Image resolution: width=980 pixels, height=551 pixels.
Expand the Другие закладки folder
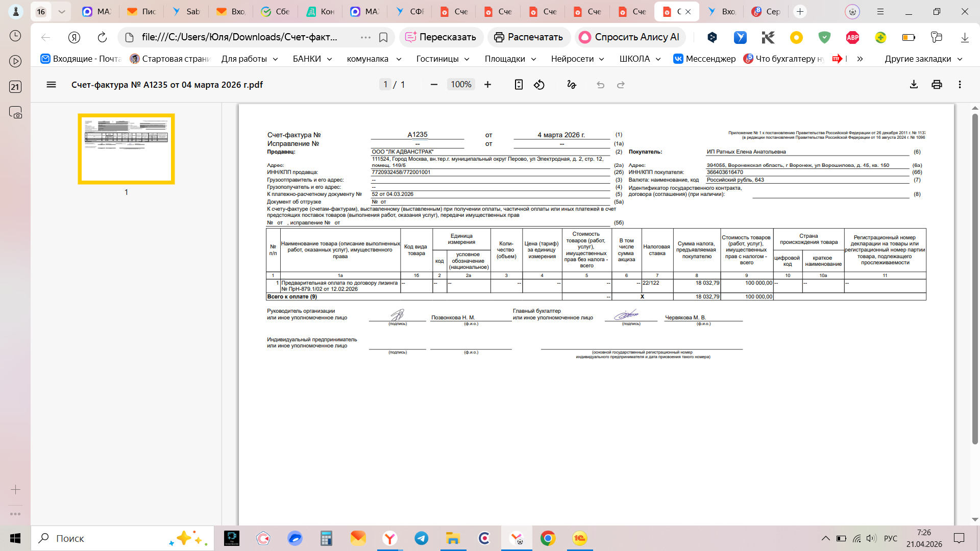click(923, 59)
